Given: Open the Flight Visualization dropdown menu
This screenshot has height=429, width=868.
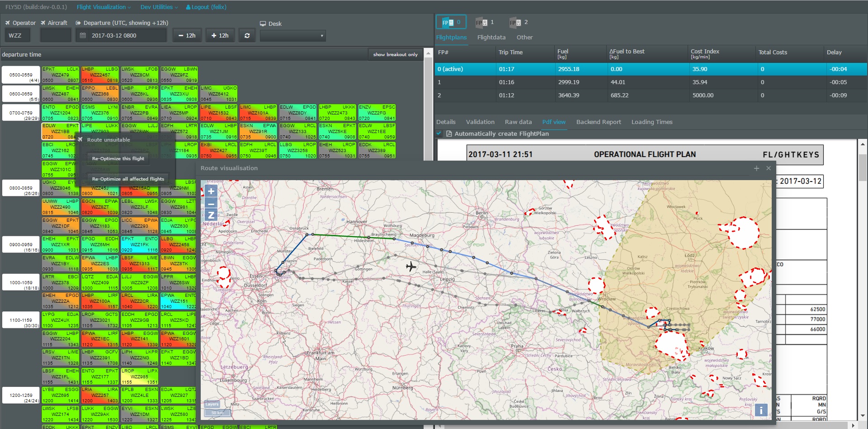Looking at the screenshot, I should point(104,7).
